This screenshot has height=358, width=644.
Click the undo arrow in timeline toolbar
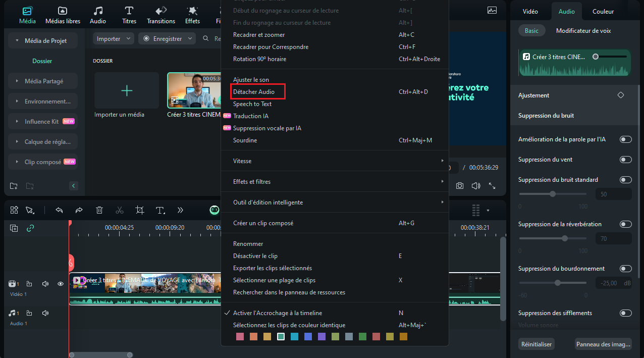[59, 210]
